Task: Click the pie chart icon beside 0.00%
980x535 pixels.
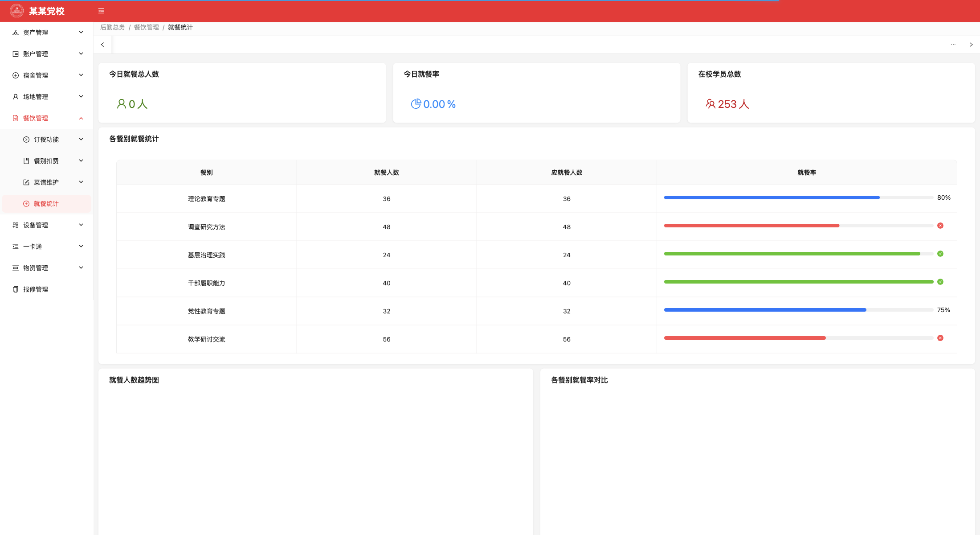Action: (416, 104)
